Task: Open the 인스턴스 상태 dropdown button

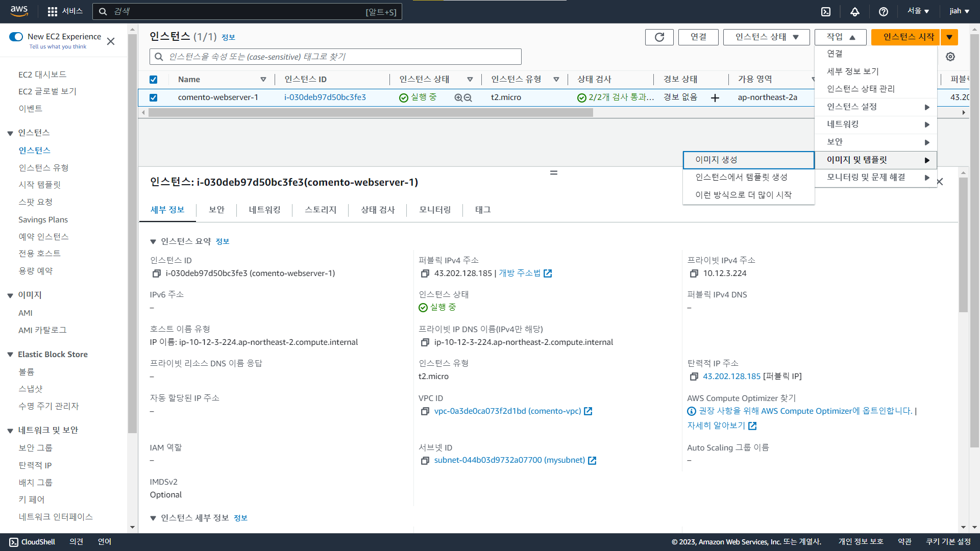Action: (x=766, y=37)
